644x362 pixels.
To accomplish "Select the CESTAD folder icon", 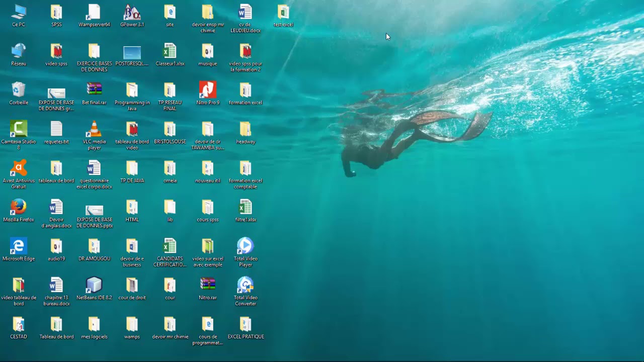I will (x=19, y=327).
